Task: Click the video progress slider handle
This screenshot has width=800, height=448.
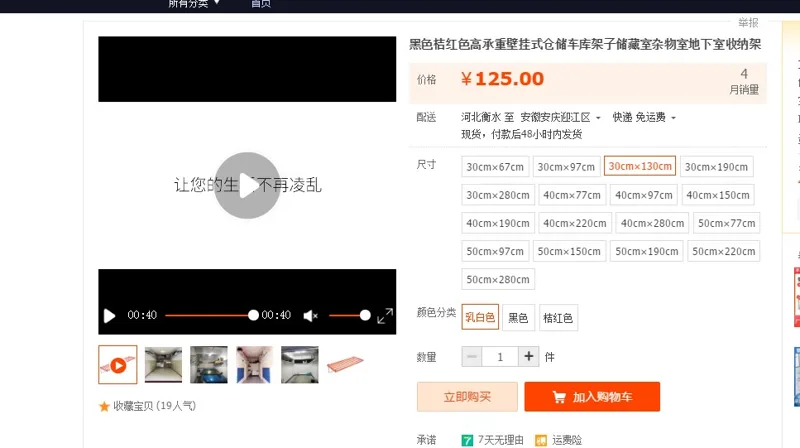Action: (x=253, y=315)
